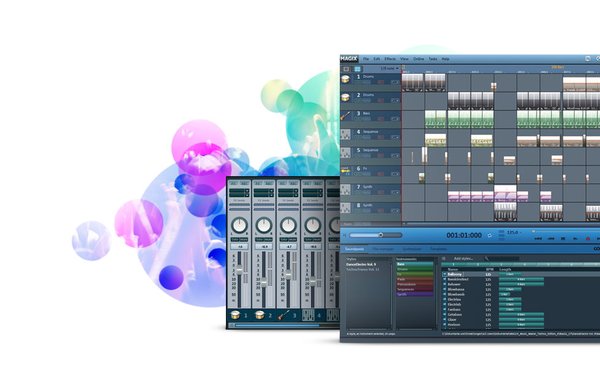Image resolution: width=600 pixels, height=367 pixels.
Task: Click the drum icon of track 1
Action: (x=346, y=79)
